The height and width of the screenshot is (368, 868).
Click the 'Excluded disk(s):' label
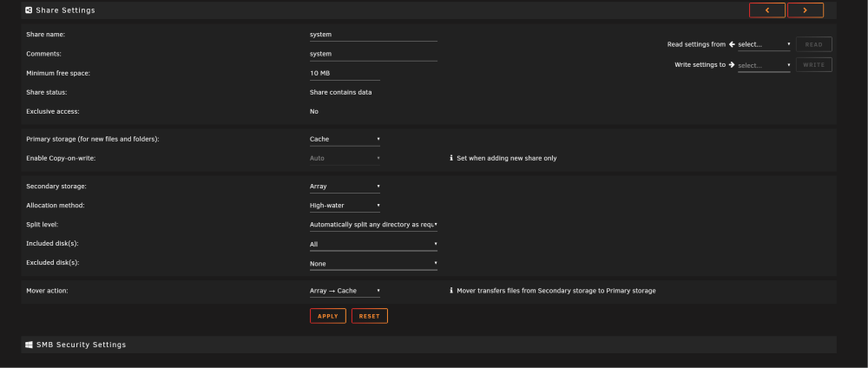(53, 263)
